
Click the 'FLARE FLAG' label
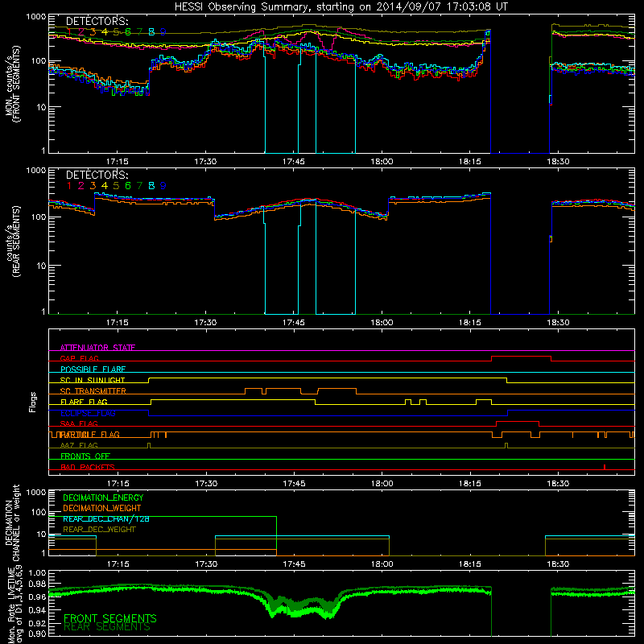[84, 402]
